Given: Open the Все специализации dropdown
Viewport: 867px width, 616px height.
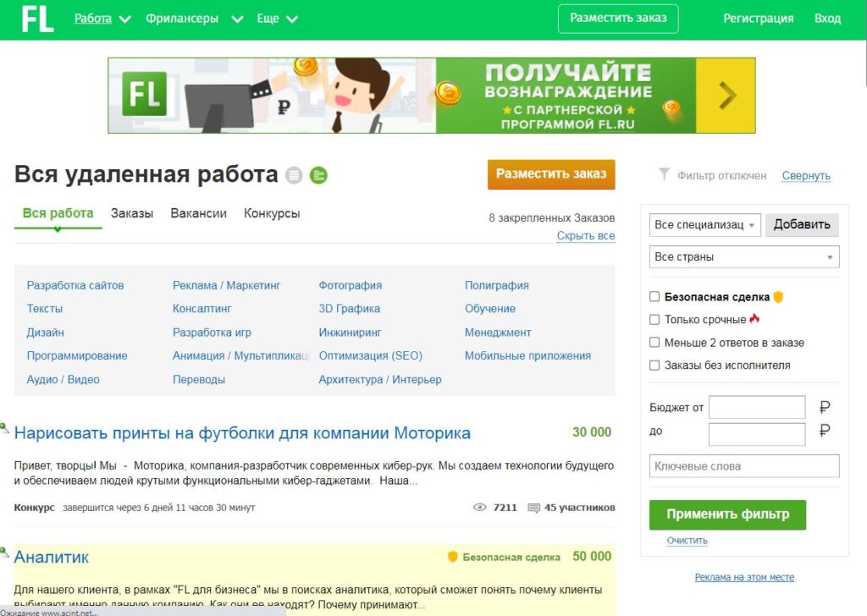Looking at the screenshot, I should point(705,225).
